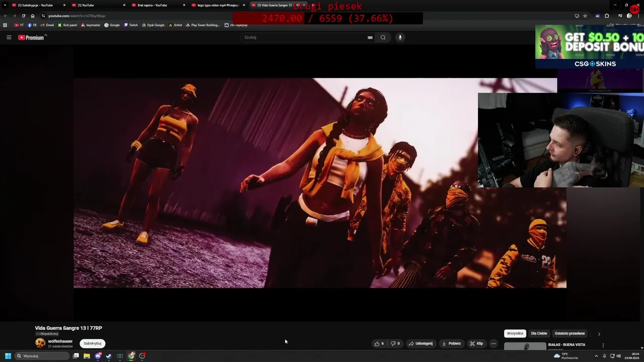Viewport: 644px width, 362px height.
Task: Click the CSG Skins deposit bonus ad
Action: coord(590,47)
